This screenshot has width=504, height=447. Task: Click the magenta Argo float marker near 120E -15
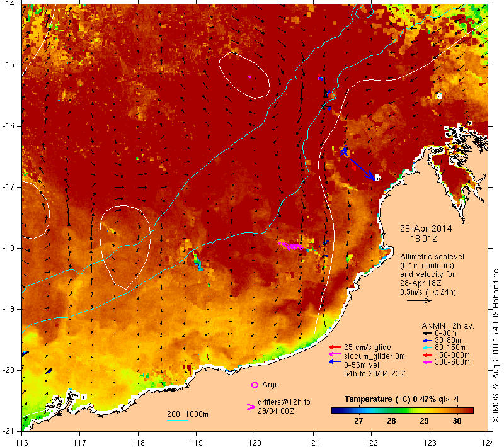click(x=249, y=77)
